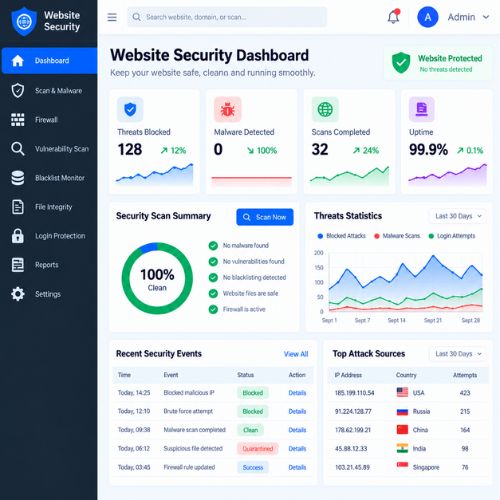Open Details for Firewall rule updated event
The image size is (500, 500).
tap(297, 467)
